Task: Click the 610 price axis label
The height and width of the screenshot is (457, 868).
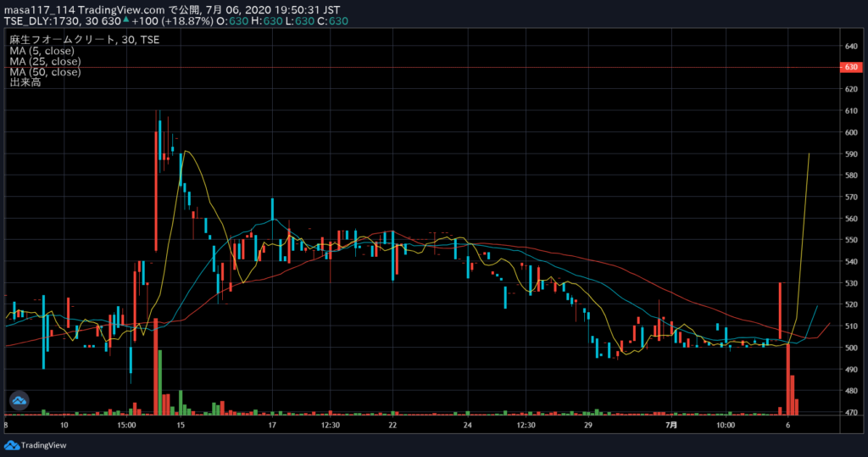Action: pyautogui.click(x=851, y=111)
